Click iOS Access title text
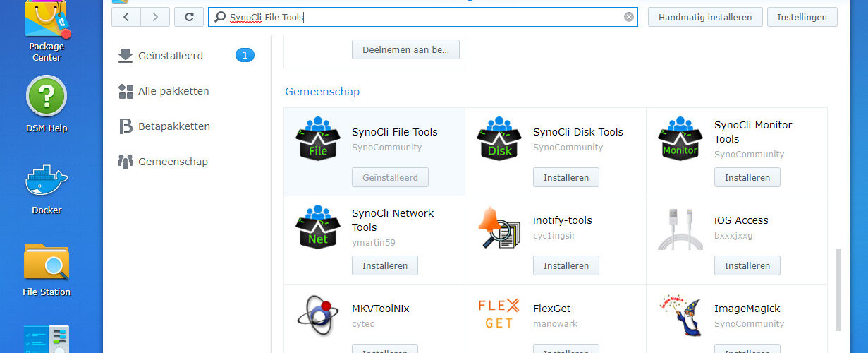The height and width of the screenshot is (353, 868). (x=741, y=220)
